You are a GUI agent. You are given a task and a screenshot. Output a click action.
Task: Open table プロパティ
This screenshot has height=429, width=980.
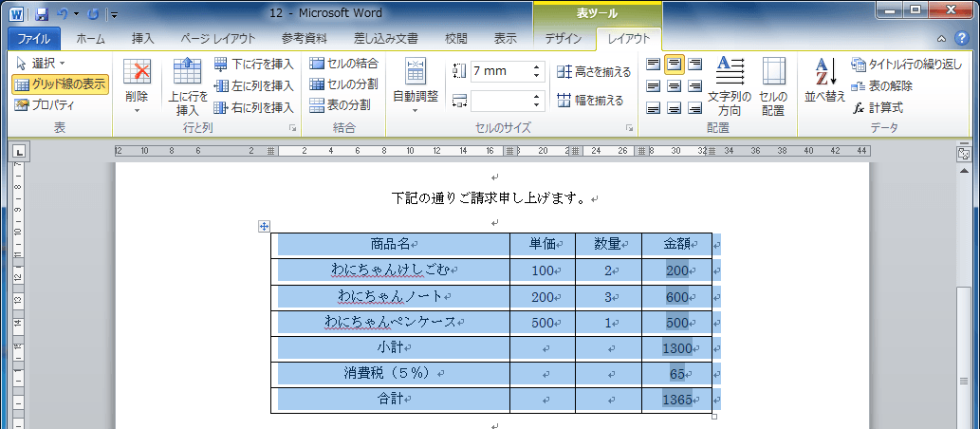(x=45, y=105)
